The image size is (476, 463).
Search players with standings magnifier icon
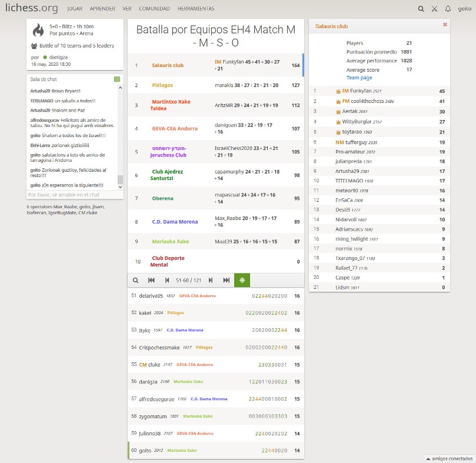click(136, 281)
